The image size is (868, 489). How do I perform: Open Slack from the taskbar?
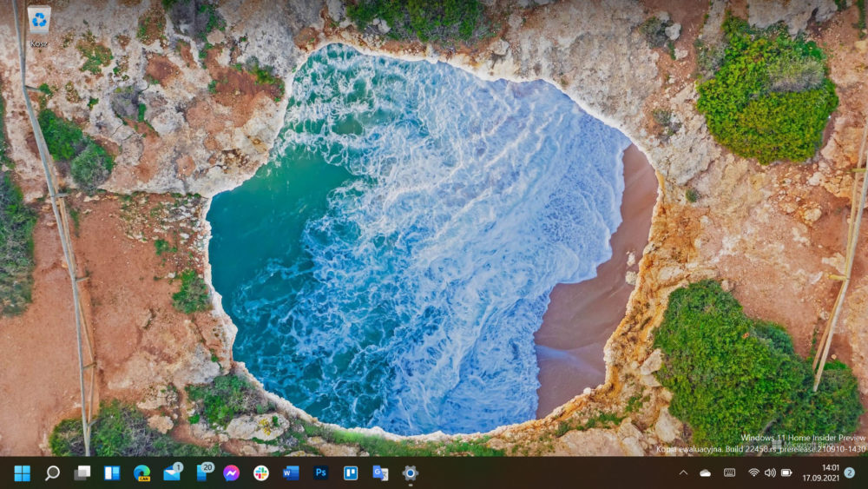click(x=261, y=473)
